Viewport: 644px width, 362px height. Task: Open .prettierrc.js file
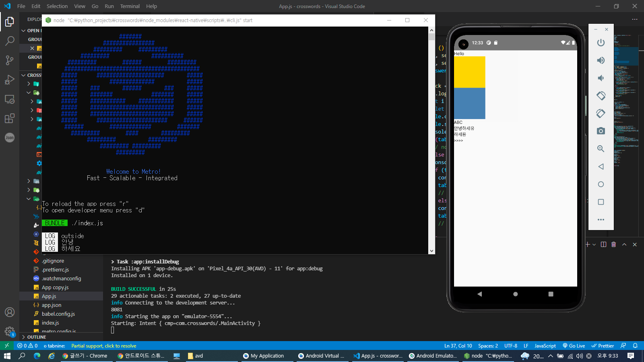(x=61, y=269)
